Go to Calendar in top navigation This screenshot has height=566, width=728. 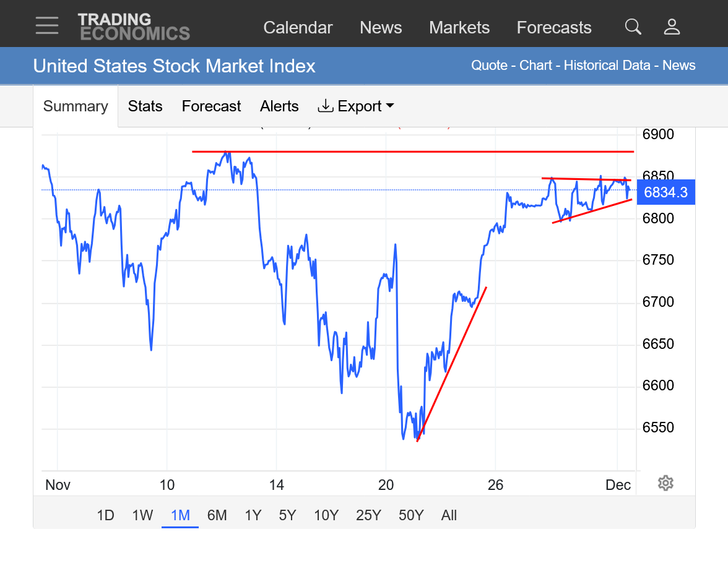298,28
